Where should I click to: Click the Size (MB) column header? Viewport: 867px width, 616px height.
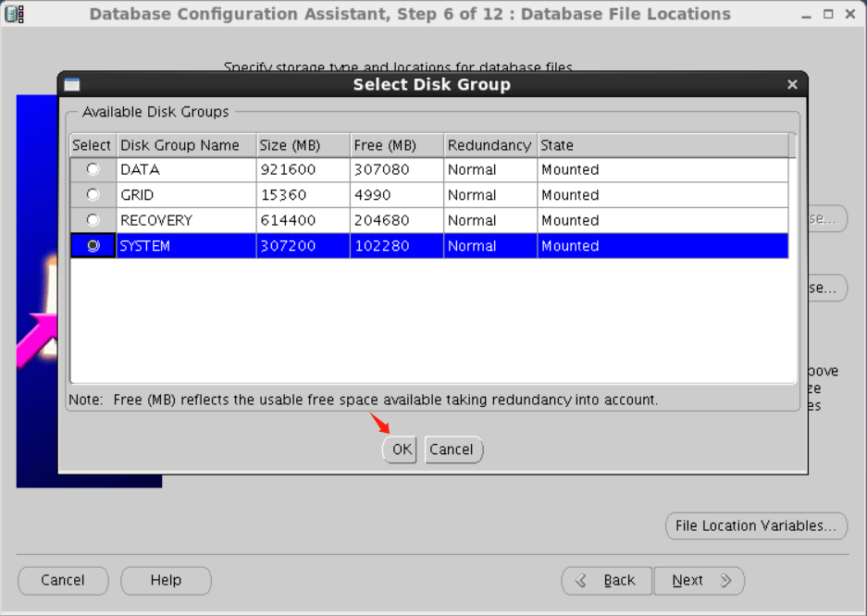coord(303,145)
